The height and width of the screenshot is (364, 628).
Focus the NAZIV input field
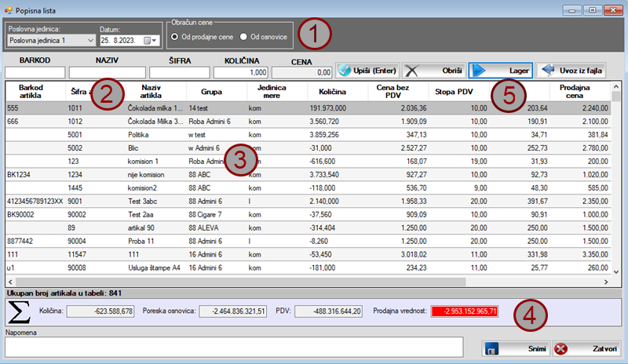point(108,72)
